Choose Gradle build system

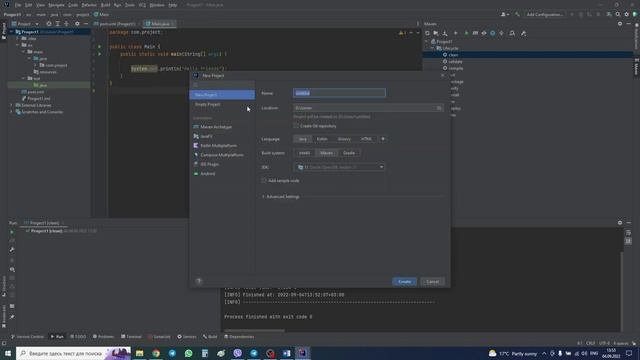(349, 153)
